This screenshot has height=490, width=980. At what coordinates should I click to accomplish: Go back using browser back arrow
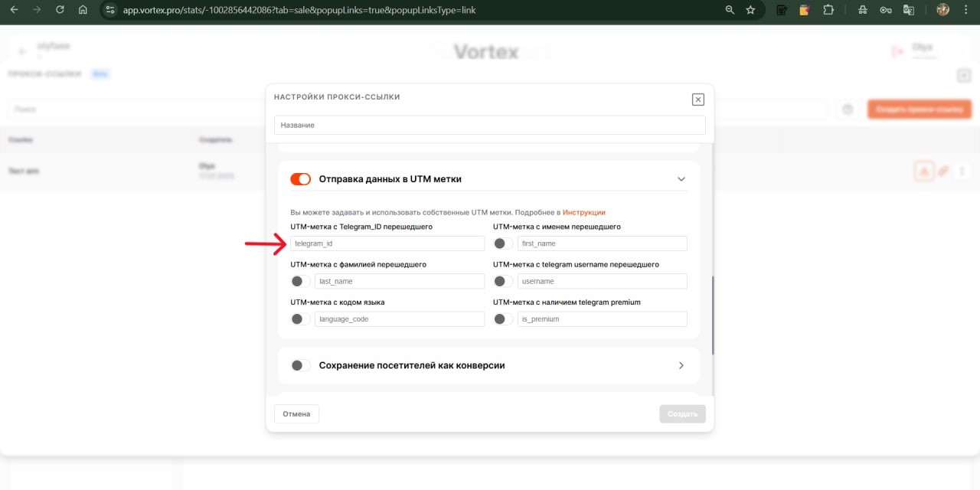pos(13,10)
